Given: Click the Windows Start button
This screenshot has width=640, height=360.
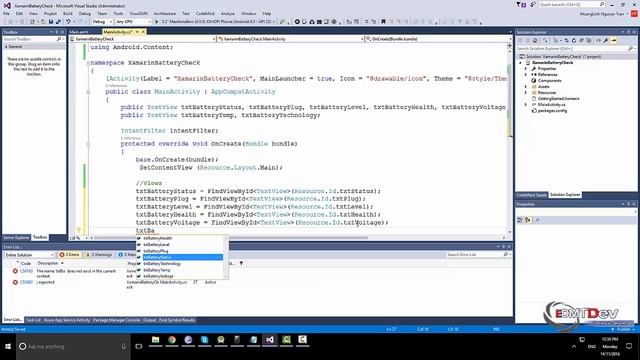Looking at the screenshot, I should pos(8,347).
